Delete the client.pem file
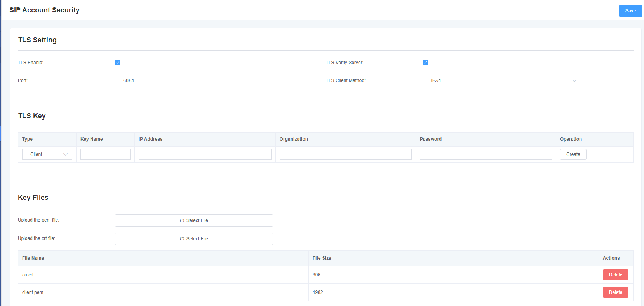This screenshot has width=644, height=306. [615, 292]
